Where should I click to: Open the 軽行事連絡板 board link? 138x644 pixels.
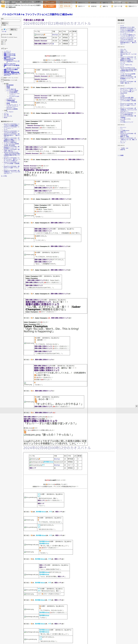[x=10, y=85]
